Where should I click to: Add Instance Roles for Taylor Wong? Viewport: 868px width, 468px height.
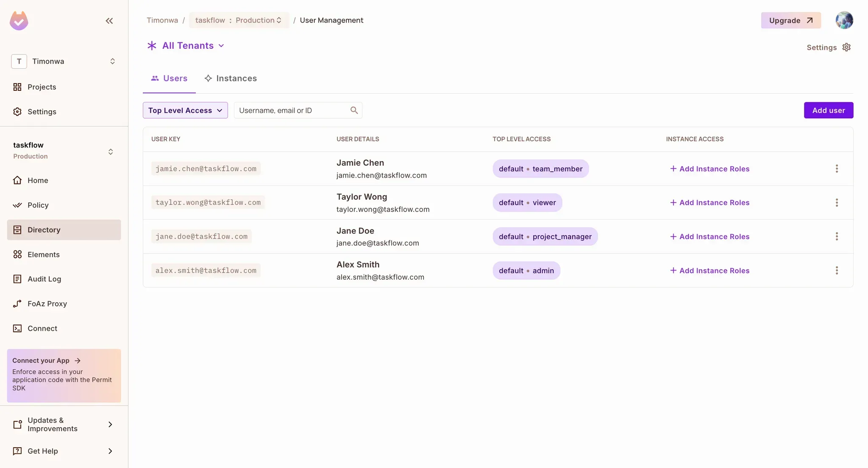[709, 203]
